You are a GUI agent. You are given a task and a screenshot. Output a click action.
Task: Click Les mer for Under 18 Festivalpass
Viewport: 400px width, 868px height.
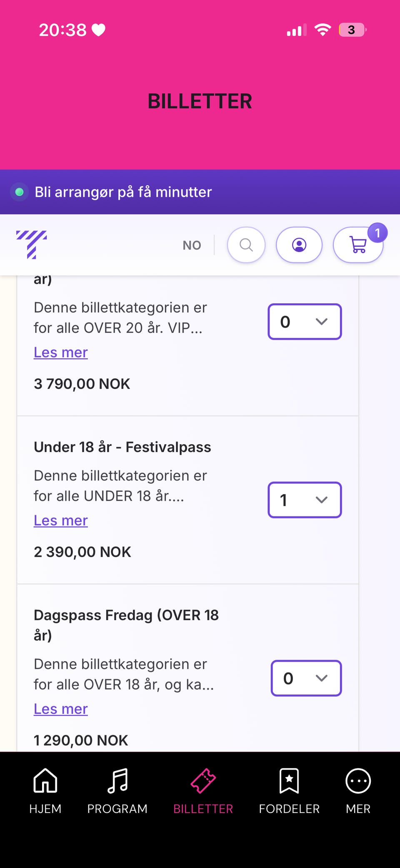coord(61,521)
